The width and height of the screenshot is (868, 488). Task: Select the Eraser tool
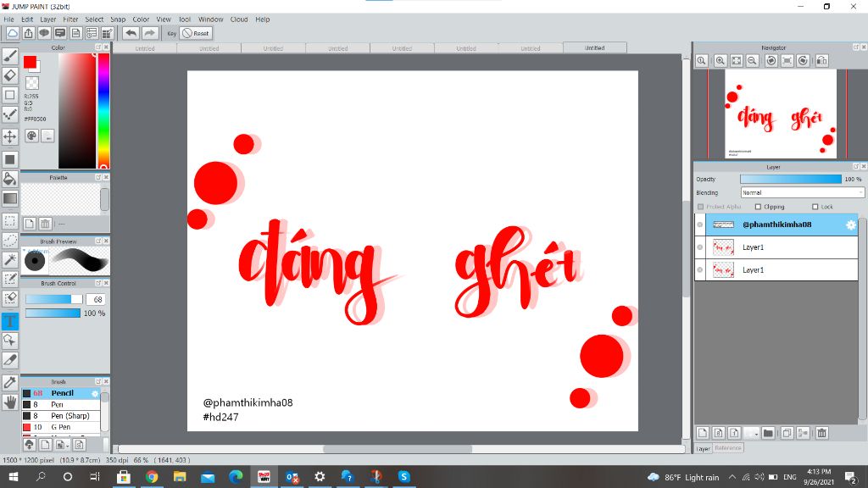pos(10,75)
